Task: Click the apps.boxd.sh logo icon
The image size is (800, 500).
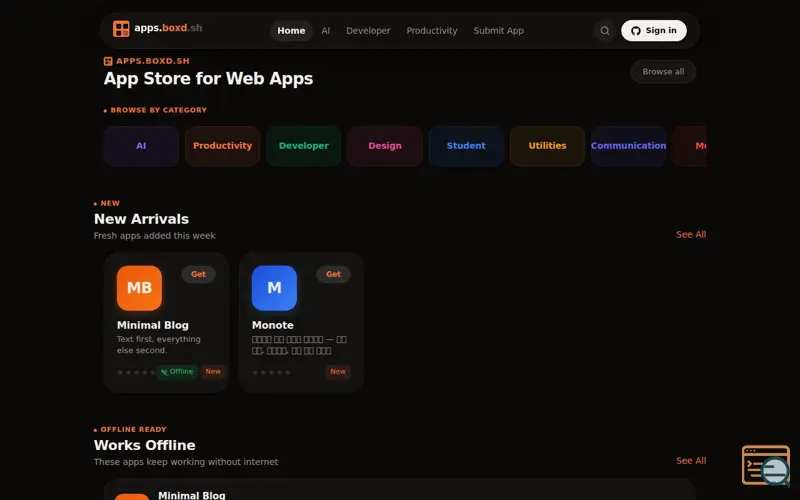Action: 121,29
